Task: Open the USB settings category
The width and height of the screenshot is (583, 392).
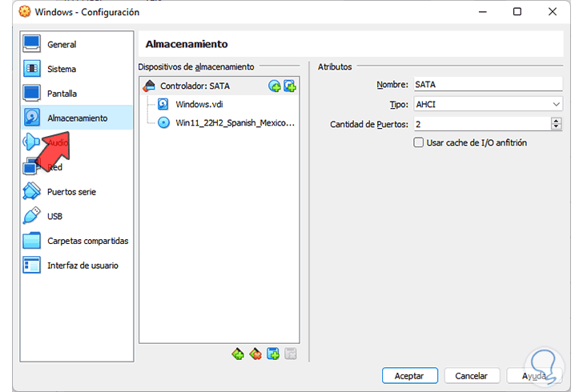Action: 77,216
